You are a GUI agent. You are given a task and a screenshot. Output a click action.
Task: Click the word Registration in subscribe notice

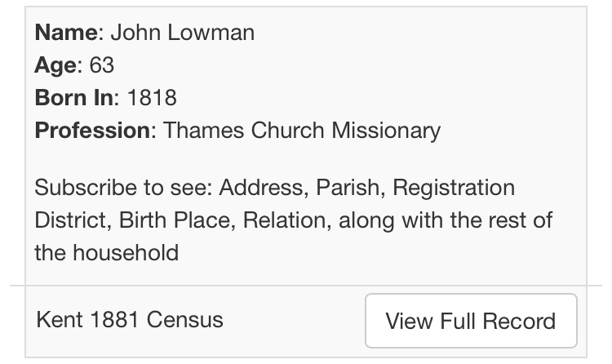[454, 189]
